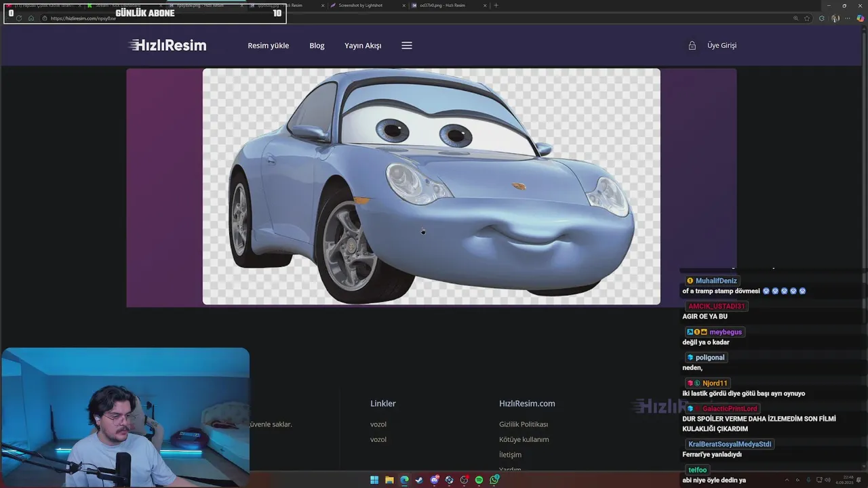Click chat username Njord11
This screenshot has width=868, height=488.
(715, 383)
